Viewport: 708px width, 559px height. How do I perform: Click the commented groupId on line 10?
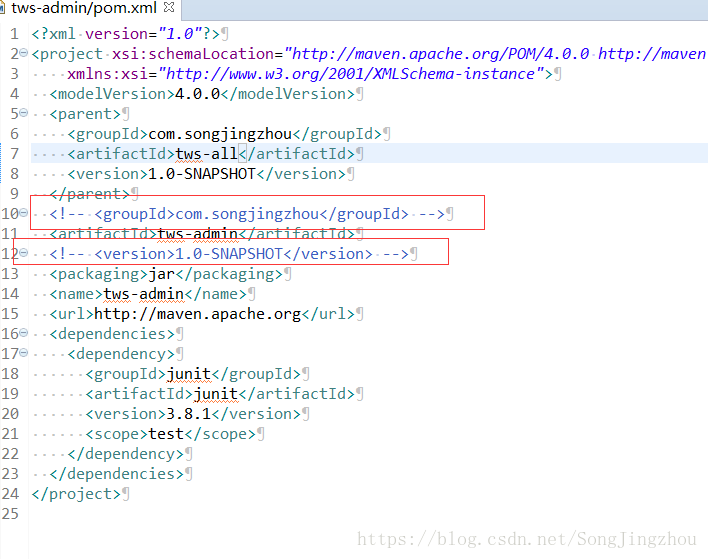tap(247, 214)
